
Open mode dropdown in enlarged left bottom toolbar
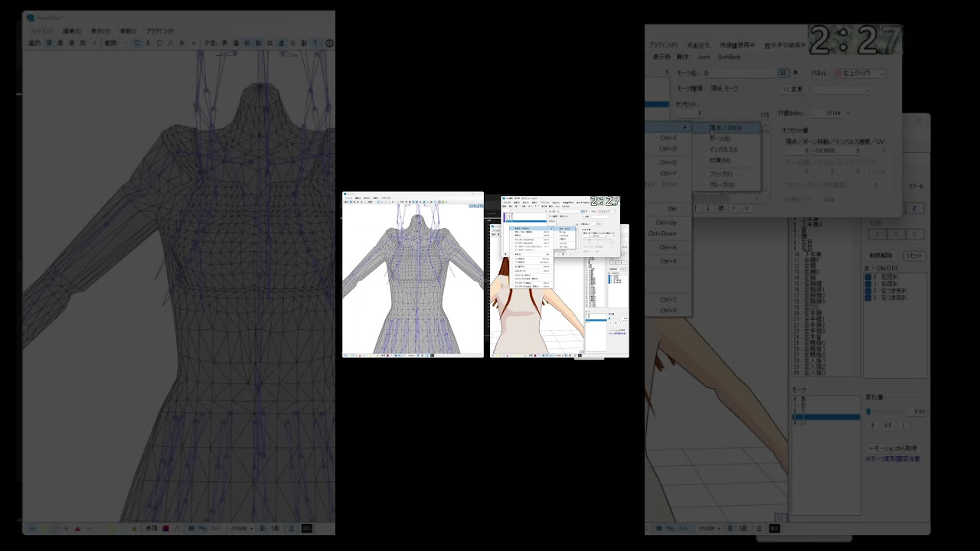tap(243, 528)
